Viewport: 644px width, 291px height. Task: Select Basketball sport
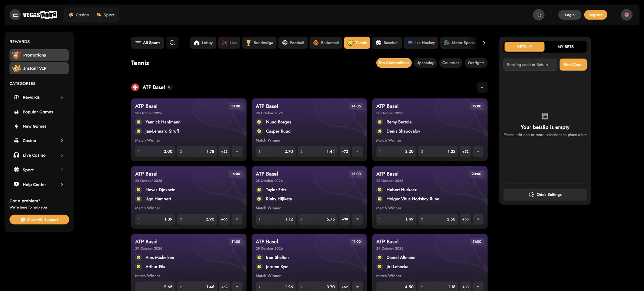click(x=326, y=43)
